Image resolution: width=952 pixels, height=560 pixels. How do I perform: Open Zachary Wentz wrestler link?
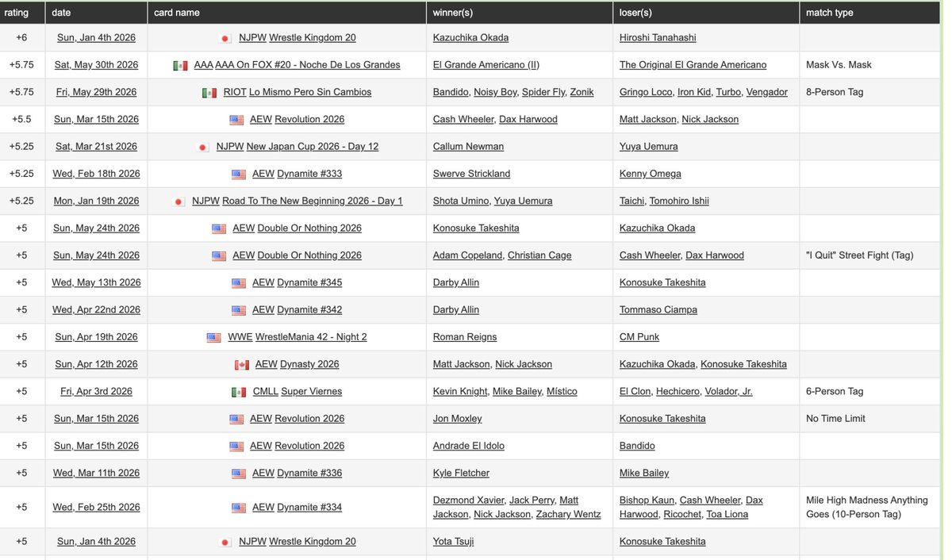(x=570, y=515)
